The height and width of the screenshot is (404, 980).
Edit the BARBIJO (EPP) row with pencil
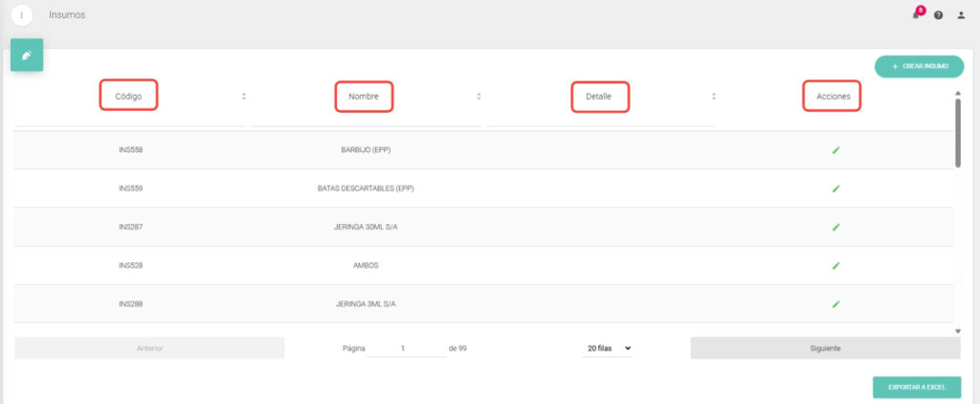coord(835,150)
